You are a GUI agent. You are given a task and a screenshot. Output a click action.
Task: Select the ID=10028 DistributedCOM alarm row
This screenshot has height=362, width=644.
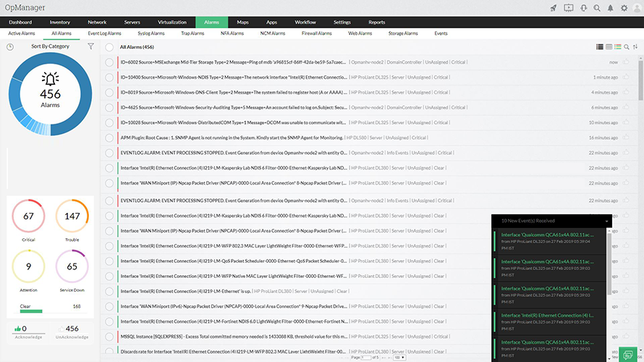click(x=109, y=123)
